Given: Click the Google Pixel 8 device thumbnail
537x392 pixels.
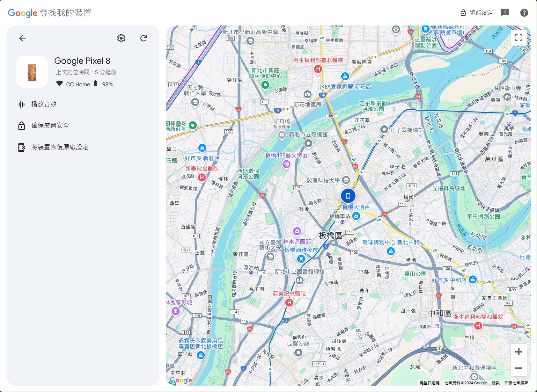Looking at the screenshot, I should tap(32, 72).
